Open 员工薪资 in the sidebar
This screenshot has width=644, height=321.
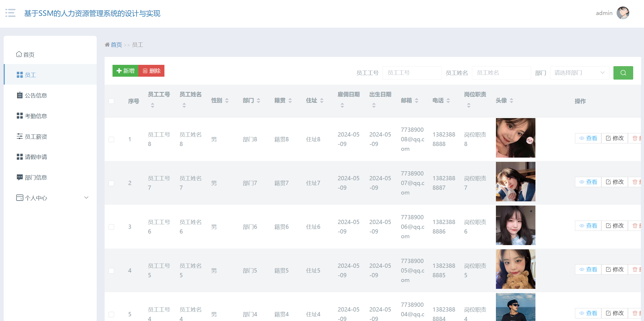[36, 137]
